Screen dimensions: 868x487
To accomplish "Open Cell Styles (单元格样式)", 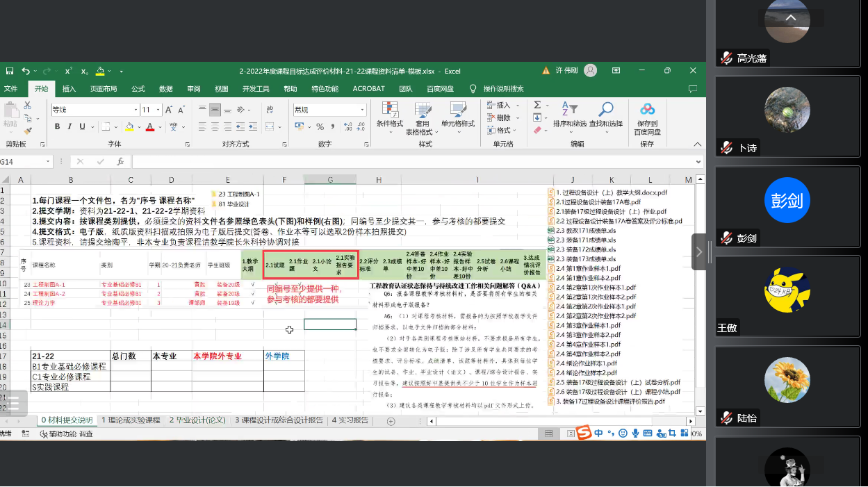I will tap(458, 118).
